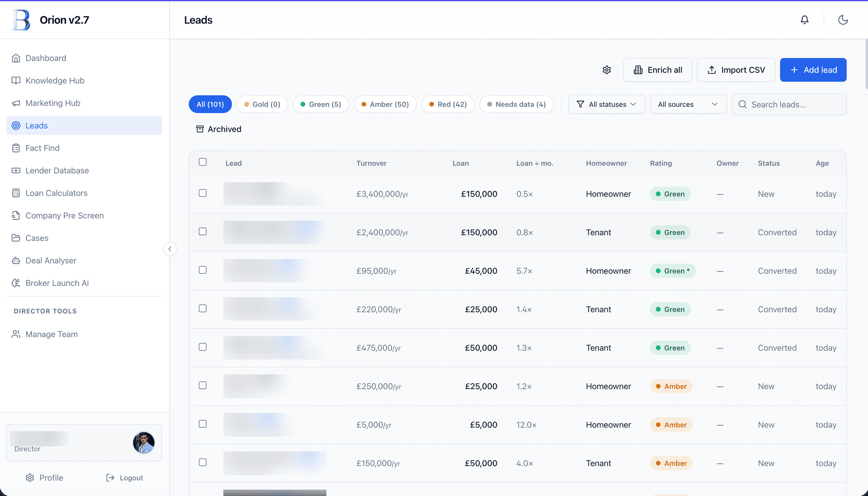Click the Marketing Hub megaphone icon
Image resolution: width=868 pixels, height=496 pixels.
(16, 103)
